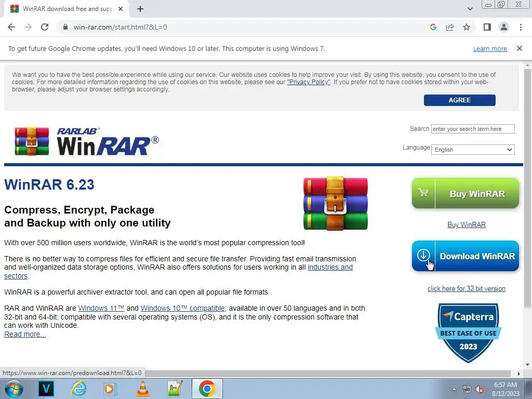Viewport: 532px width, 399px height.
Task: Click the green Buy WinRAR button
Action: [x=465, y=193]
